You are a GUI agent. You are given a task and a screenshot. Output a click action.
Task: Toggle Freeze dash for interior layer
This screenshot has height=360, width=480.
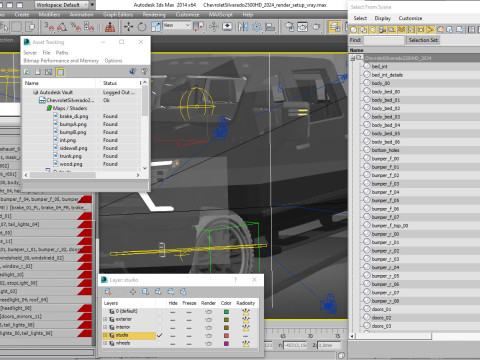[189, 328]
